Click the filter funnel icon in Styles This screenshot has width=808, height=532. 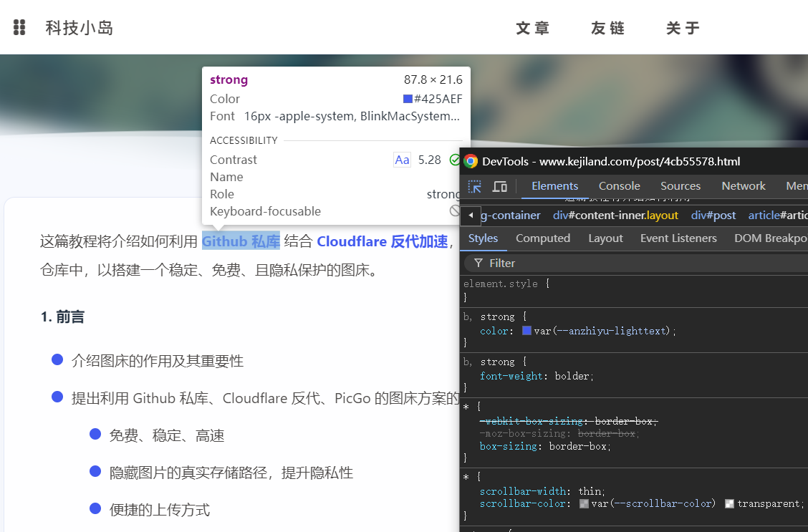tap(478, 263)
